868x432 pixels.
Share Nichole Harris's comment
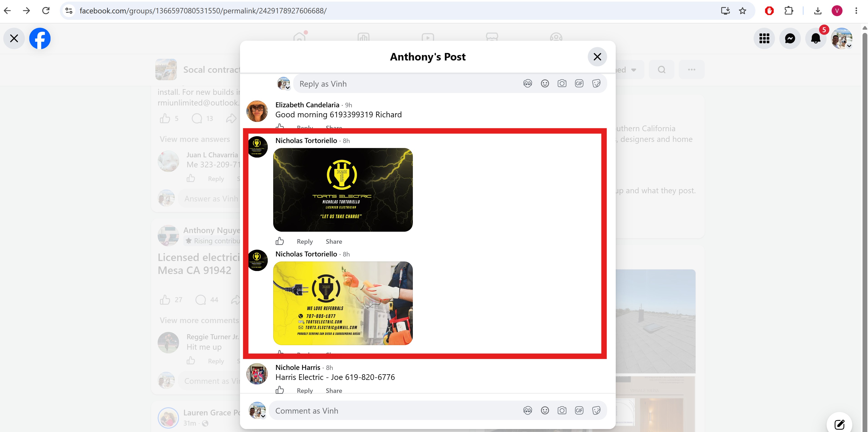point(334,391)
